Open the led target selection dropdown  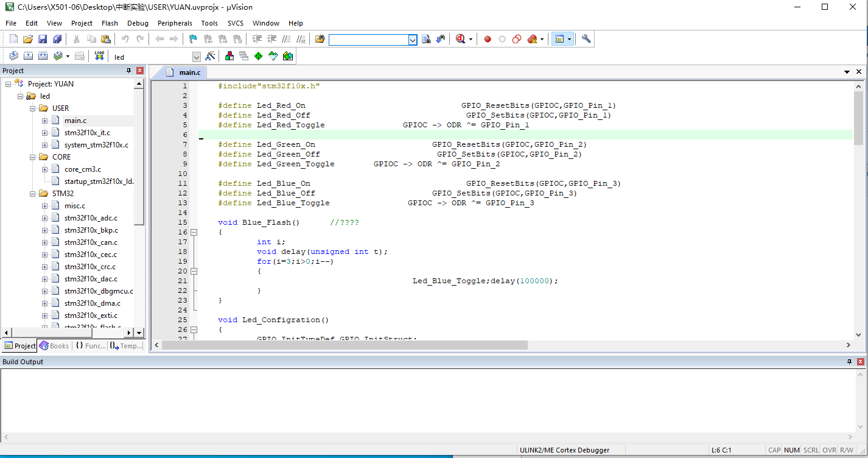[197, 57]
